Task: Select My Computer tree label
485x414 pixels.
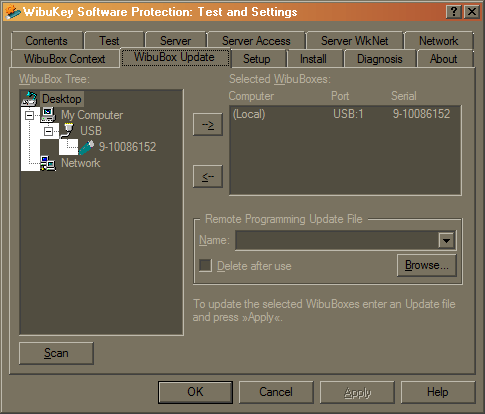Action: click(92, 115)
